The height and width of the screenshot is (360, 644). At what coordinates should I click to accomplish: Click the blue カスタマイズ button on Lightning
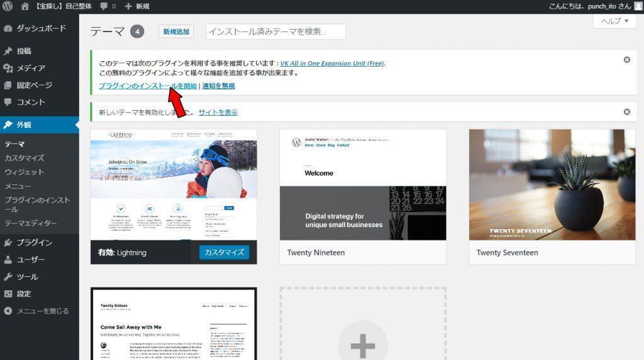pyautogui.click(x=225, y=252)
